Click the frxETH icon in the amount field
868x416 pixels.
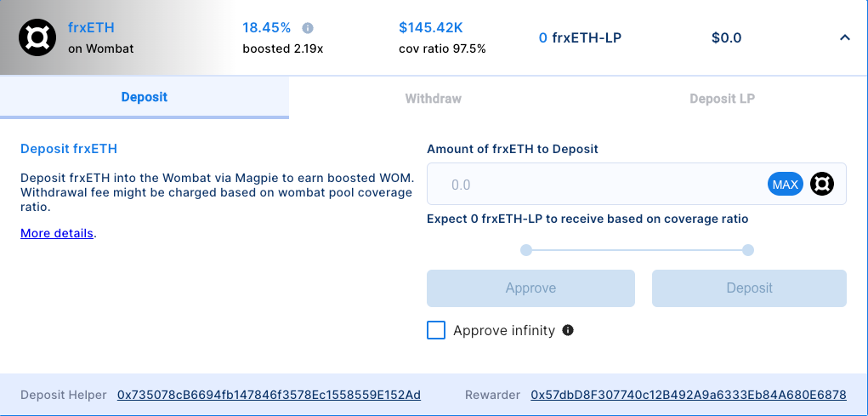(x=822, y=184)
